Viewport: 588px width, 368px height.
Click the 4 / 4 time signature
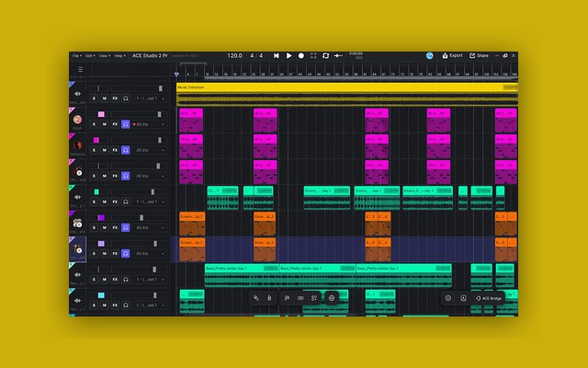[256, 55]
